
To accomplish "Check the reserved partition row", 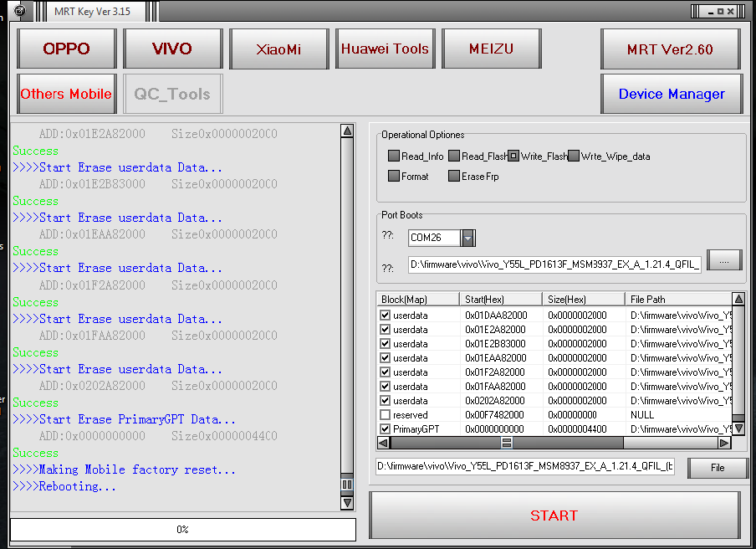I will click(385, 415).
